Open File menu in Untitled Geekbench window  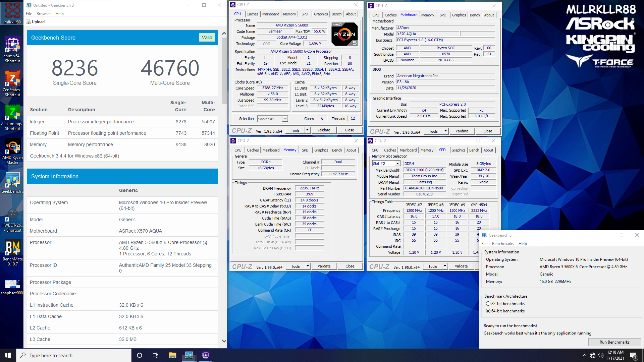(29, 14)
